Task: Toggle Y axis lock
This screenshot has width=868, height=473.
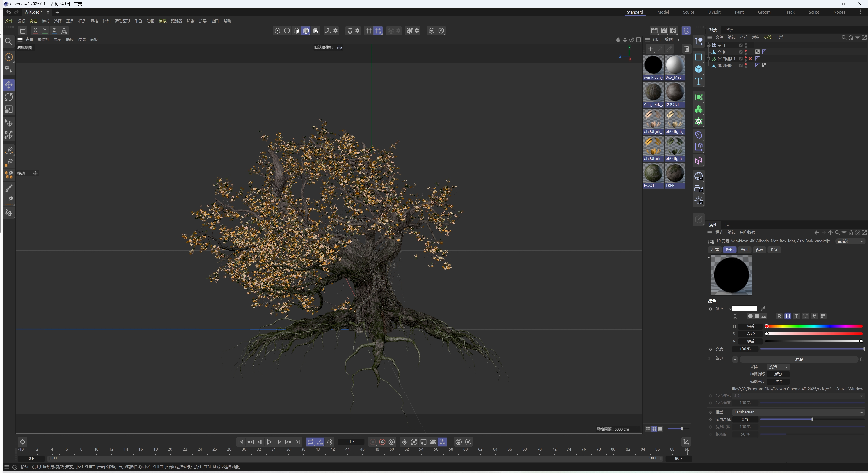Action: tap(44, 31)
